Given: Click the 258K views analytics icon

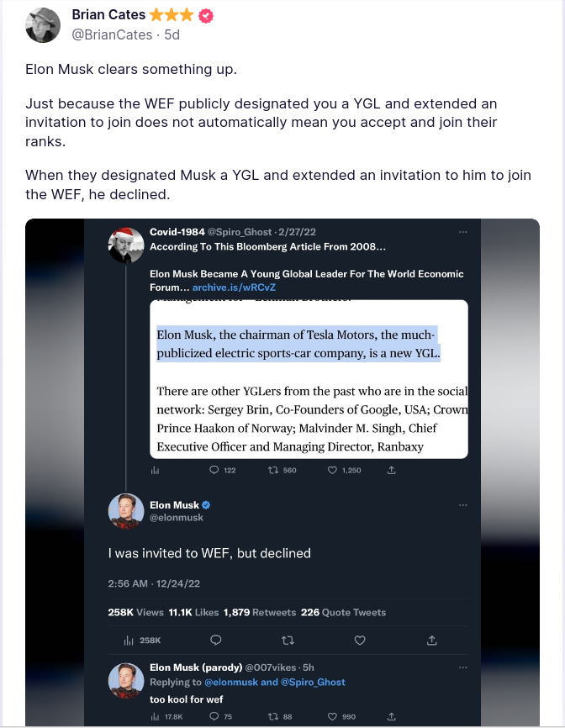Looking at the screenshot, I should tap(129, 641).
